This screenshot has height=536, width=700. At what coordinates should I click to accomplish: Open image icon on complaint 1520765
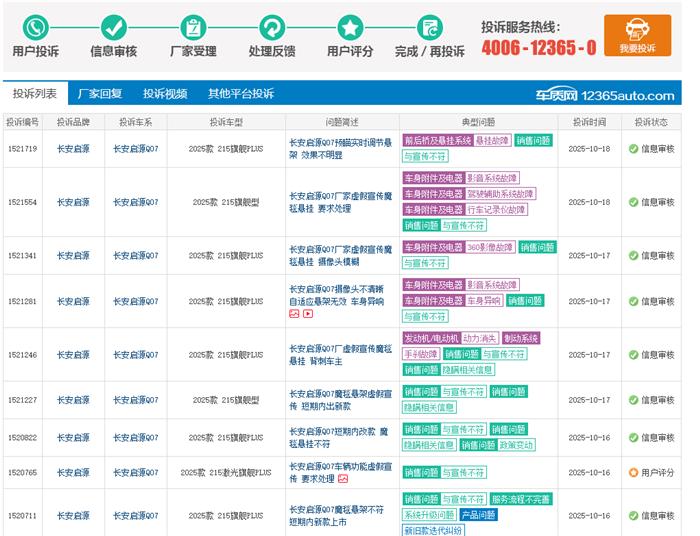(x=343, y=479)
